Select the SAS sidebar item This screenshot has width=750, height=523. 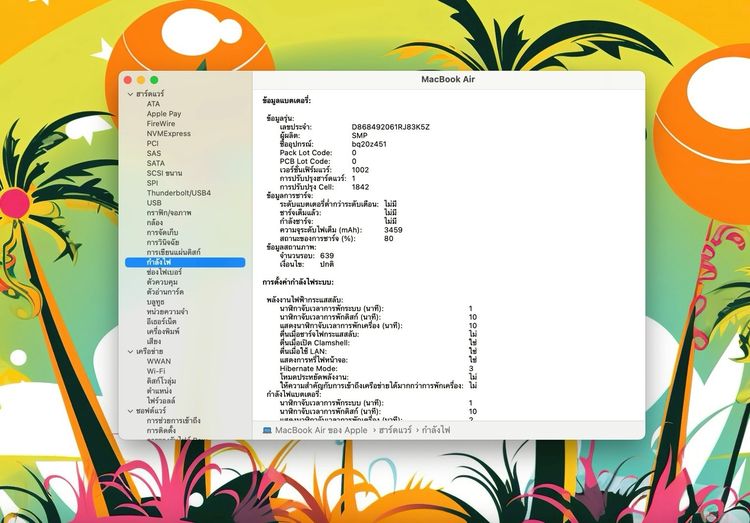154,153
